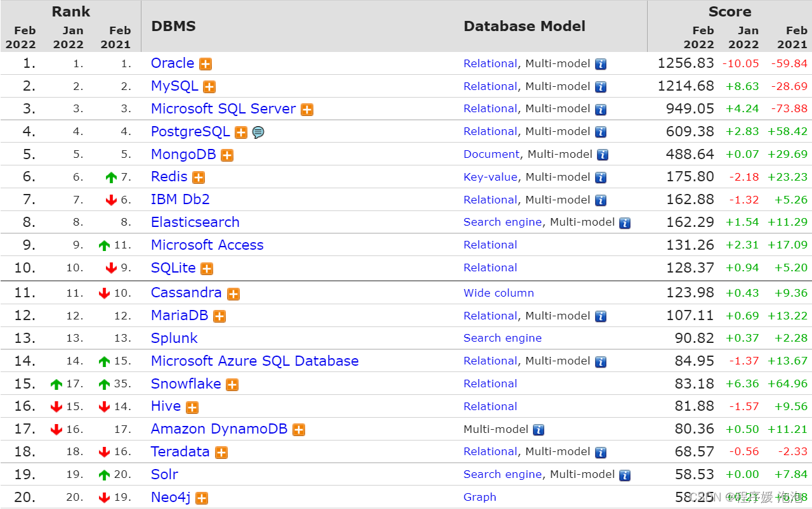The image size is (812, 509).
Task: Click the -73.88 change for SQL Server
Action: [x=789, y=109]
